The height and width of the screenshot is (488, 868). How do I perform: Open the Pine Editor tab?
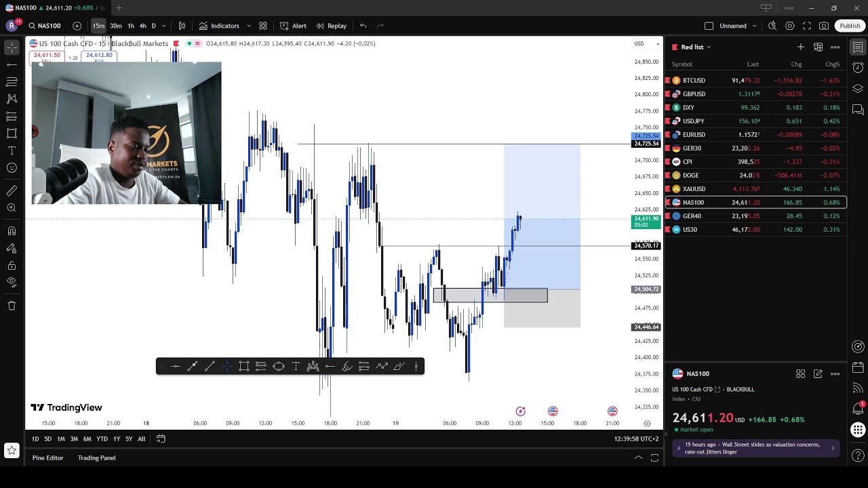47,457
